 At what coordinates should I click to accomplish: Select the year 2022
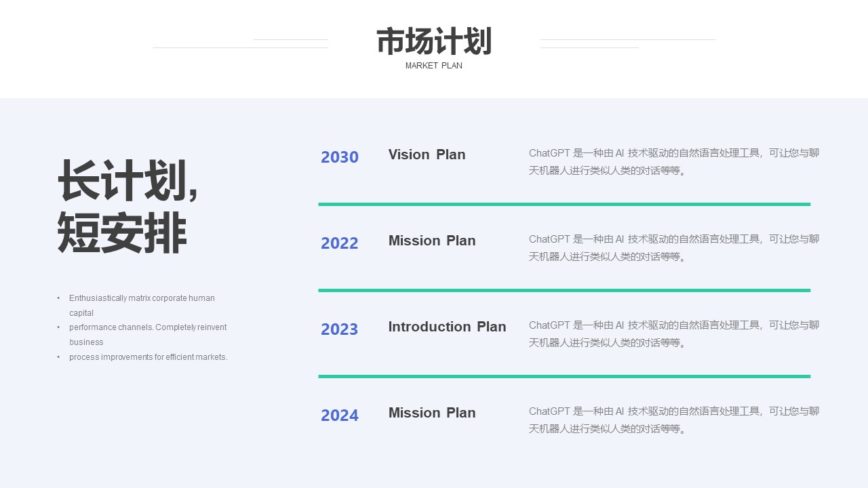[x=340, y=243]
